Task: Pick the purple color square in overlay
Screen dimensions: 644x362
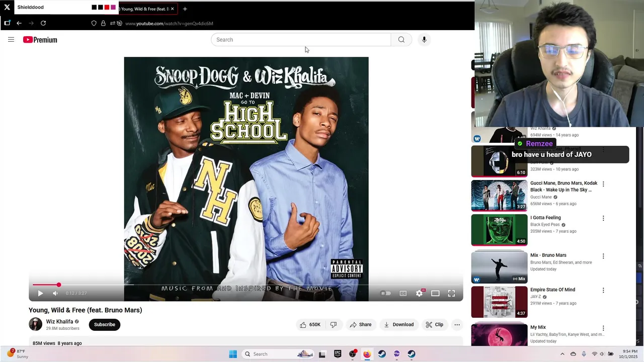Action: pos(113,8)
